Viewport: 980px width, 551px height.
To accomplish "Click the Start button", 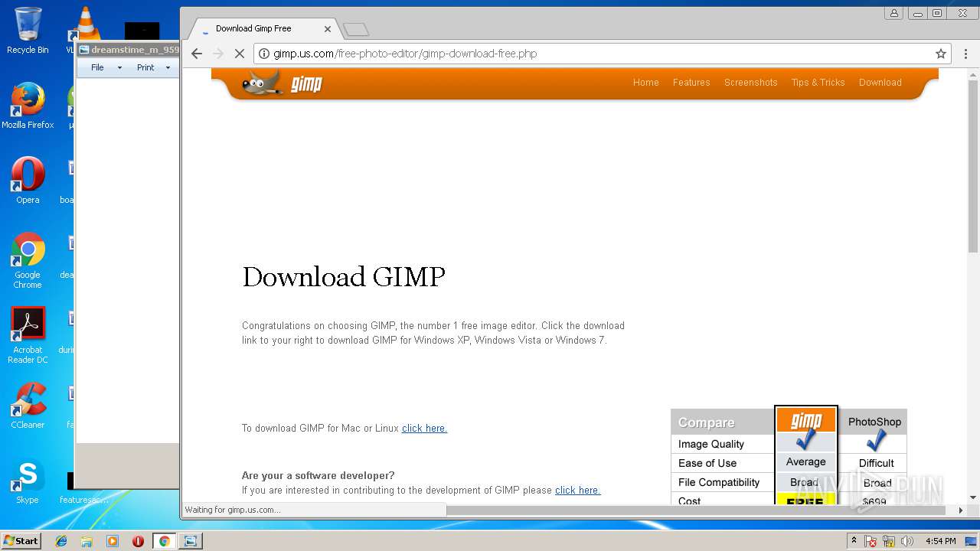I will [21, 540].
